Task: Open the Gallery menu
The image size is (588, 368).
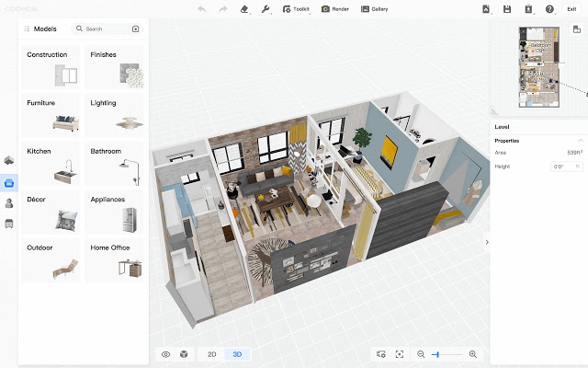Action: pos(377,8)
